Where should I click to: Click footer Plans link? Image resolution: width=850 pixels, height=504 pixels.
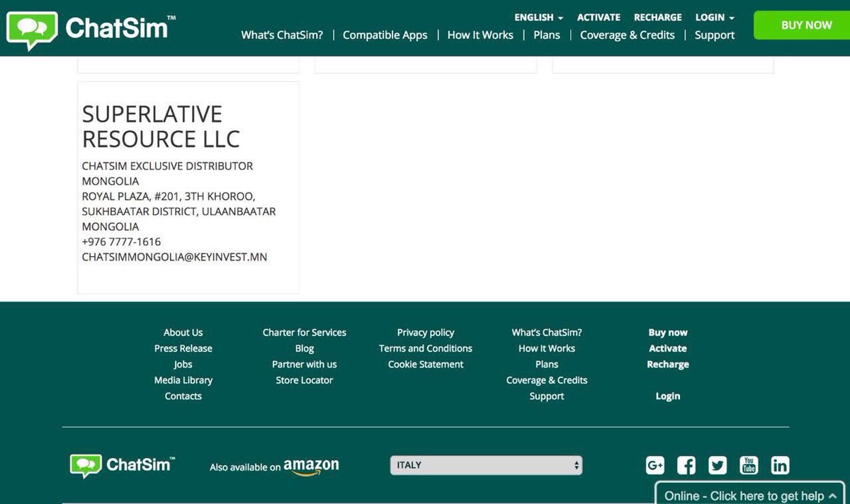[x=547, y=364]
